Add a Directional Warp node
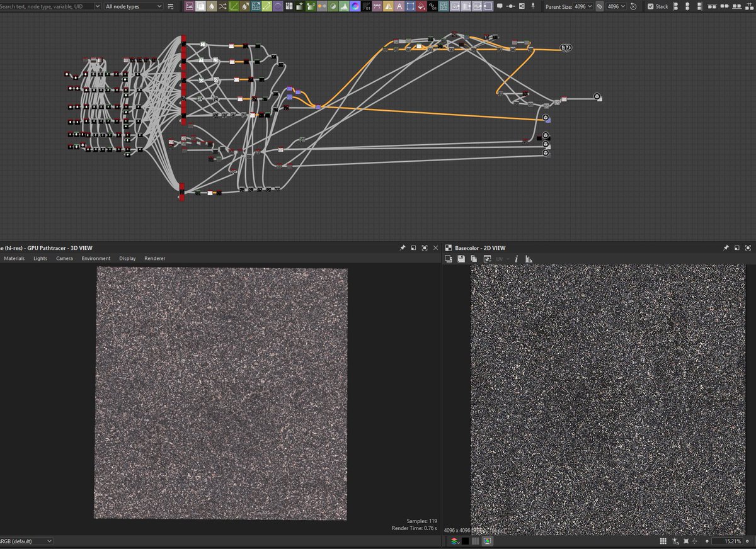The width and height of the screenshot is (756, 549). (255, 6)
